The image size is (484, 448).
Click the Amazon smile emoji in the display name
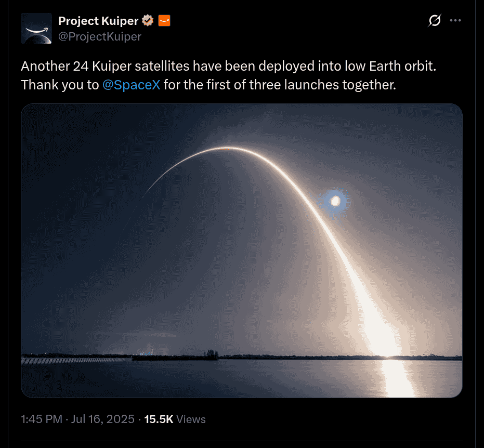(164, 20)
